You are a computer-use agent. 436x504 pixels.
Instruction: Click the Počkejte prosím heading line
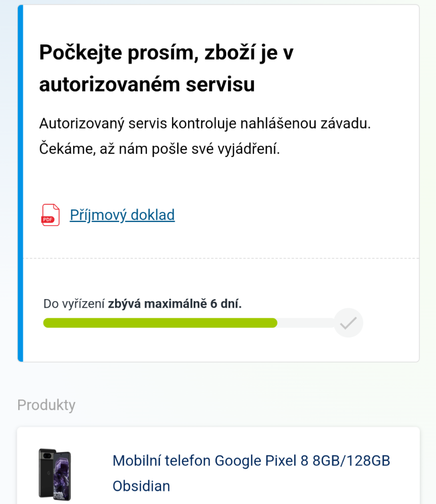pyautogui.click(x=166, y=53)
